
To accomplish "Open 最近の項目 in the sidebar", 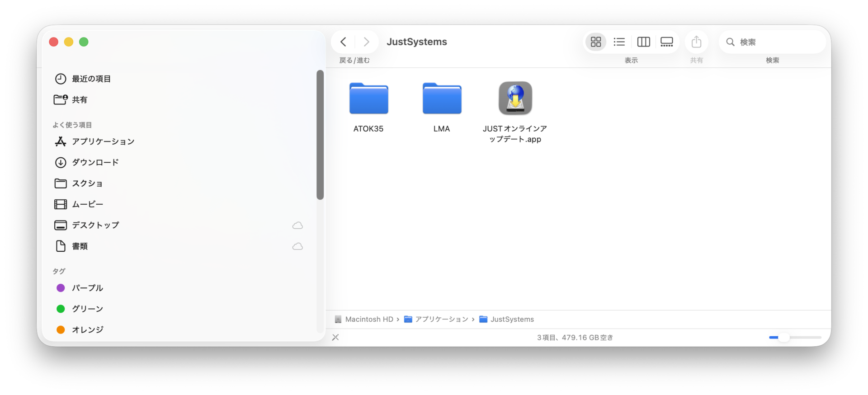I will (x=91, y=79).
